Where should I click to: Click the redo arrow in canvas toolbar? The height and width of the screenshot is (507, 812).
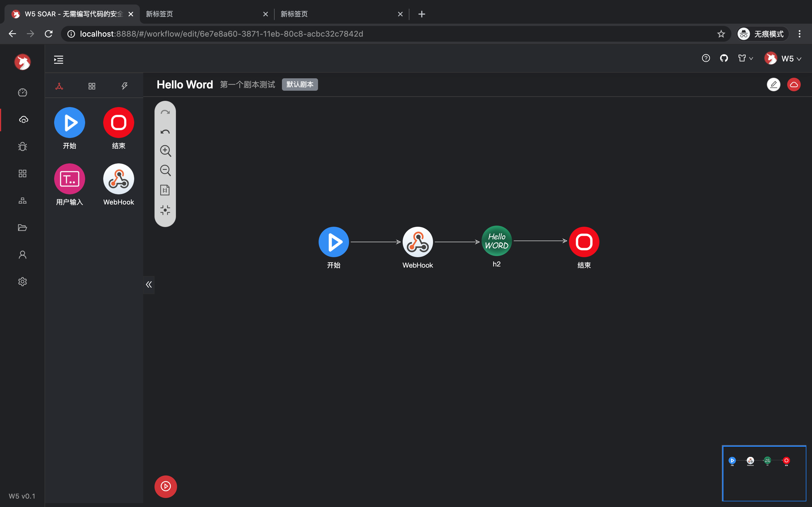click(x=165, y=112)
